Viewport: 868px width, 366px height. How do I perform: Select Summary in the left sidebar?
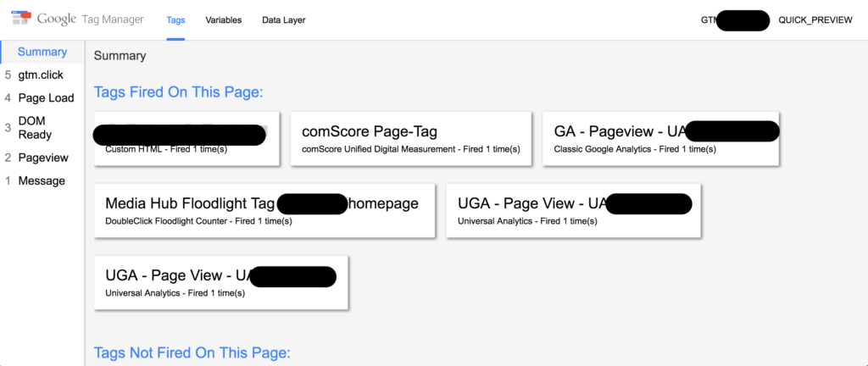42,52
